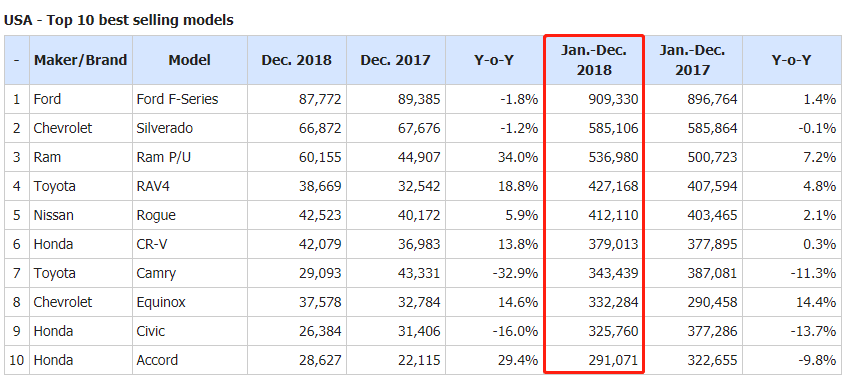Viewport: 842px width, 375px height.
Task: Click the value 66,872
Action: point(320,128)
